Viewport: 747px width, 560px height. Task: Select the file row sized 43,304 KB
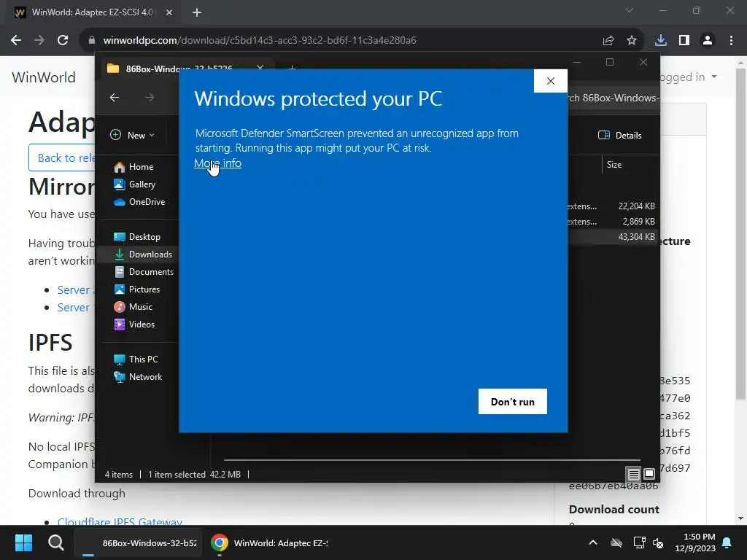(x=612, y=237)
